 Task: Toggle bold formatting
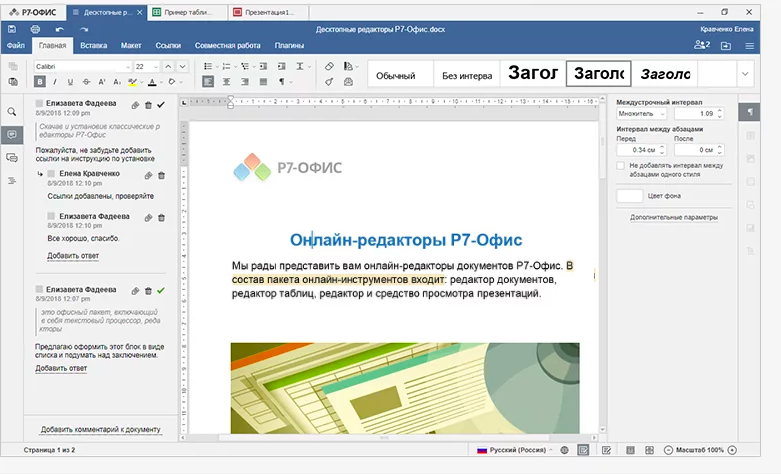(40, 81)
